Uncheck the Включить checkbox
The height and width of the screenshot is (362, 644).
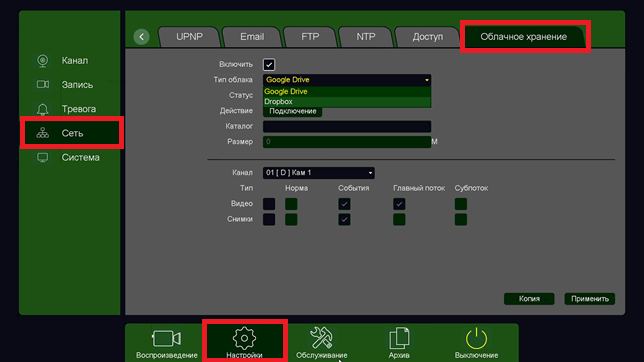pyautogui.click(x=269, y=65)
